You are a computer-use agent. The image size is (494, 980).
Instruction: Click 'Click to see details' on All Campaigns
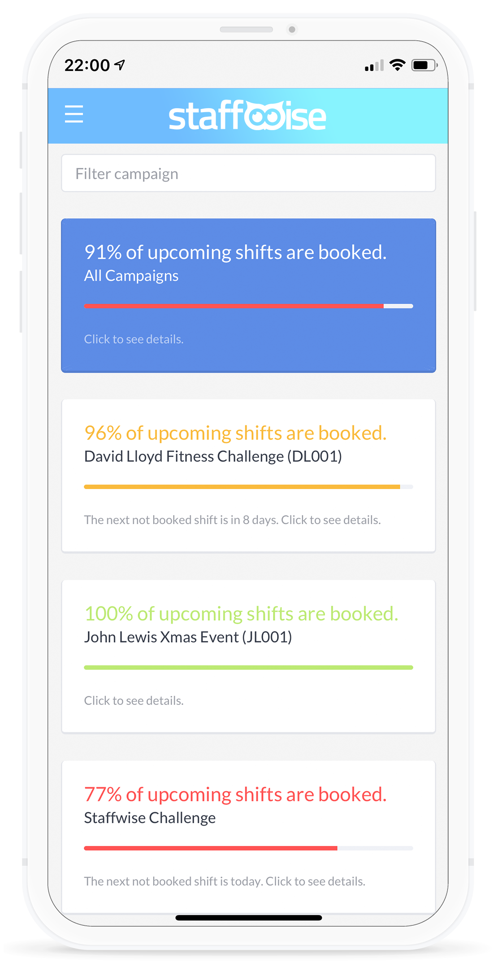point(134,339)
